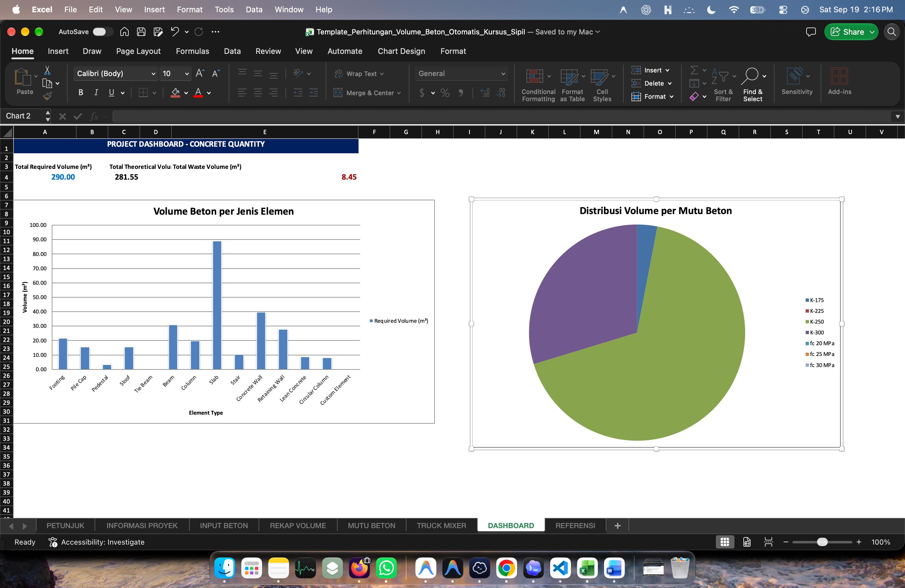Open the Chart Design ribbon tab
This screenshot has width=905, height=588.
point(401,51)
